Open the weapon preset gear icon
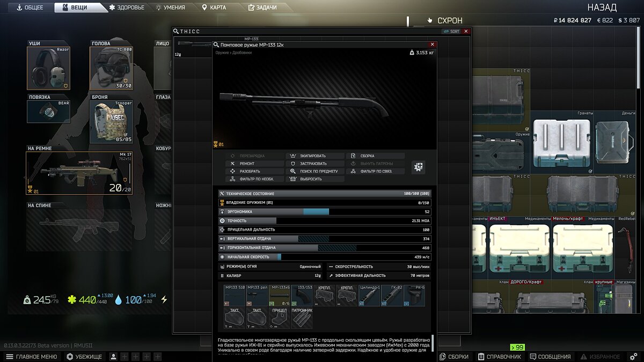Screen dimensions: 644x362 (419, 167)
